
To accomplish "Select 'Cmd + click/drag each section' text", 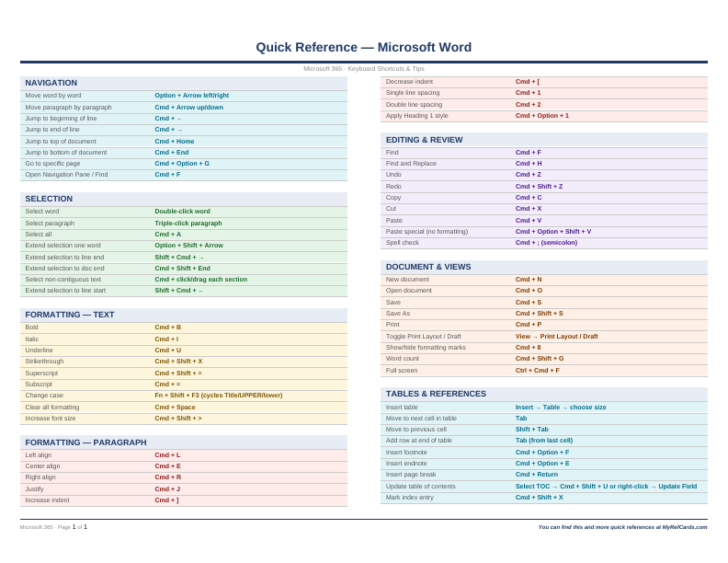I will pos(201,279).
